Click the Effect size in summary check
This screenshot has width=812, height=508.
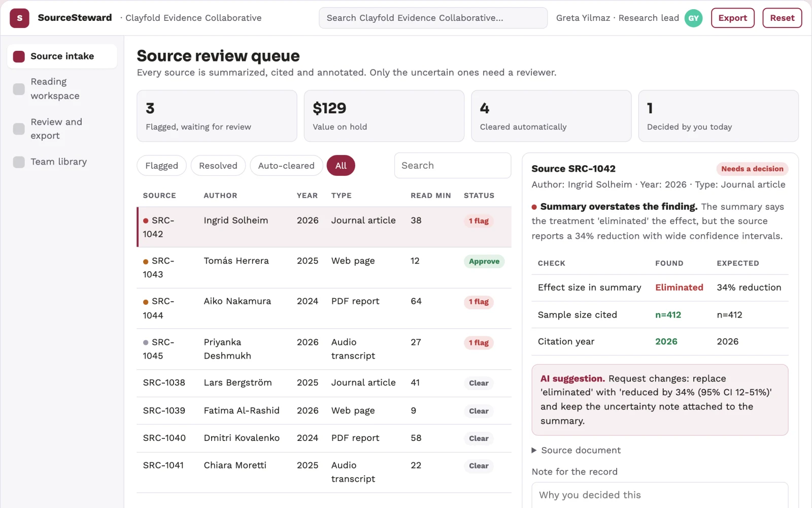point(589,288)
